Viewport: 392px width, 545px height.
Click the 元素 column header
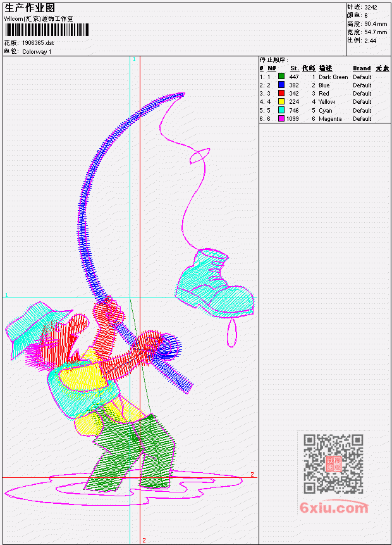(383, 68)
